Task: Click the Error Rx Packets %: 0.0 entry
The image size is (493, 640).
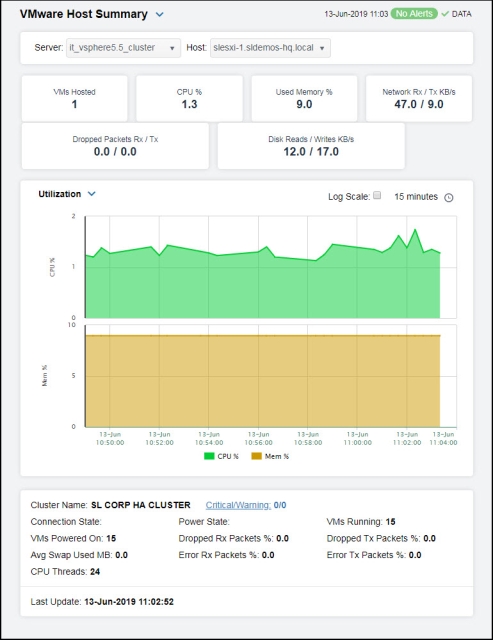Action: [227, 555]
